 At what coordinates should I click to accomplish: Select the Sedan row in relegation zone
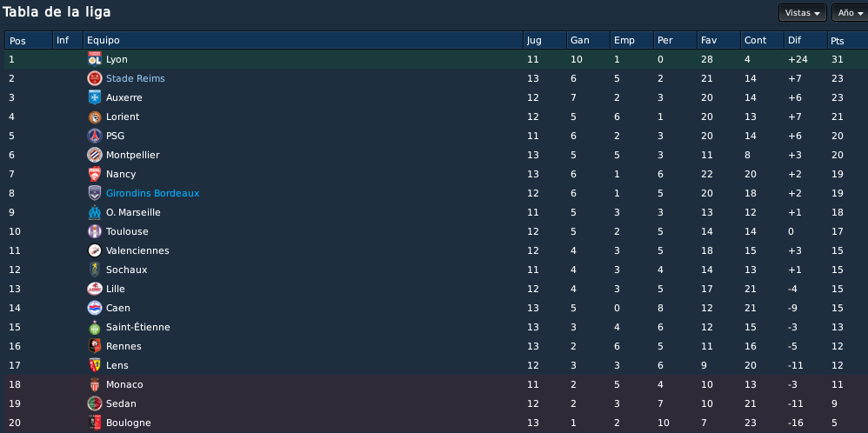(x=434, y=403)
